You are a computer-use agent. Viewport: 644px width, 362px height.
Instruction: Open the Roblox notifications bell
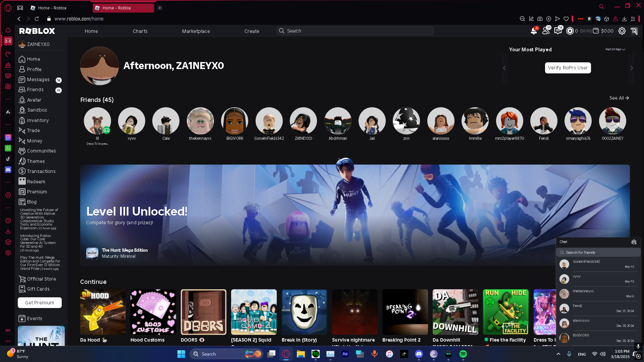pyautogui.click(x=534, y=31)
